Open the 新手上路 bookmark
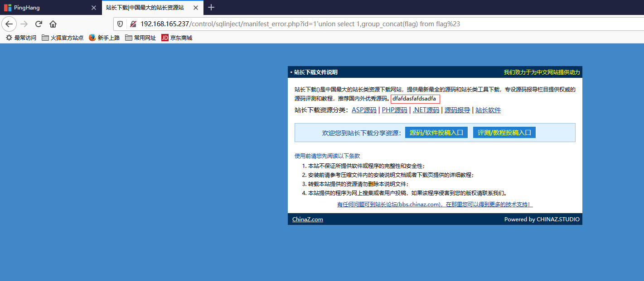Screen dimensions: 644x281 (104, 38)
